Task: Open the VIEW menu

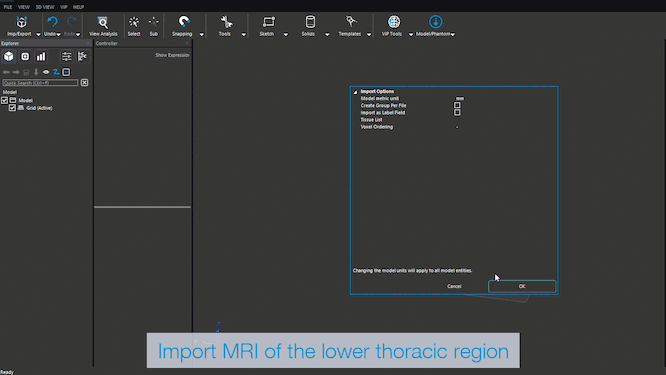Action: click(24, 7)
